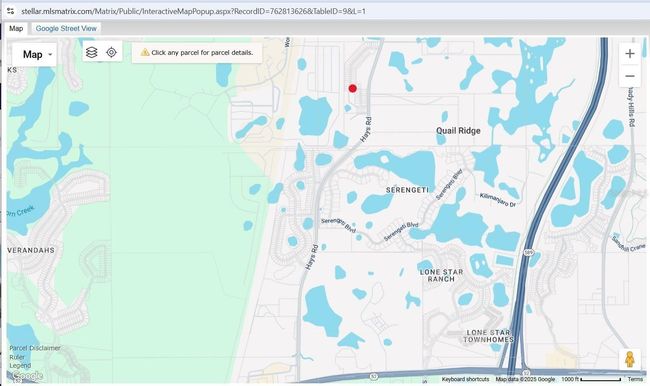Click the LONE STAR TOWNHOMES label
Viewport: 650px width, 386px height.
(488, 336)
